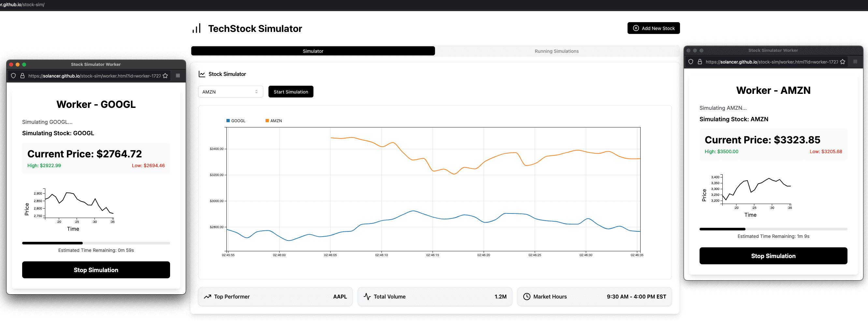Image resolution: width=868 pixels, height=321 pixels.
Task: Open hamburger menu in GOOGL worker window
Action: click(178, 76)
